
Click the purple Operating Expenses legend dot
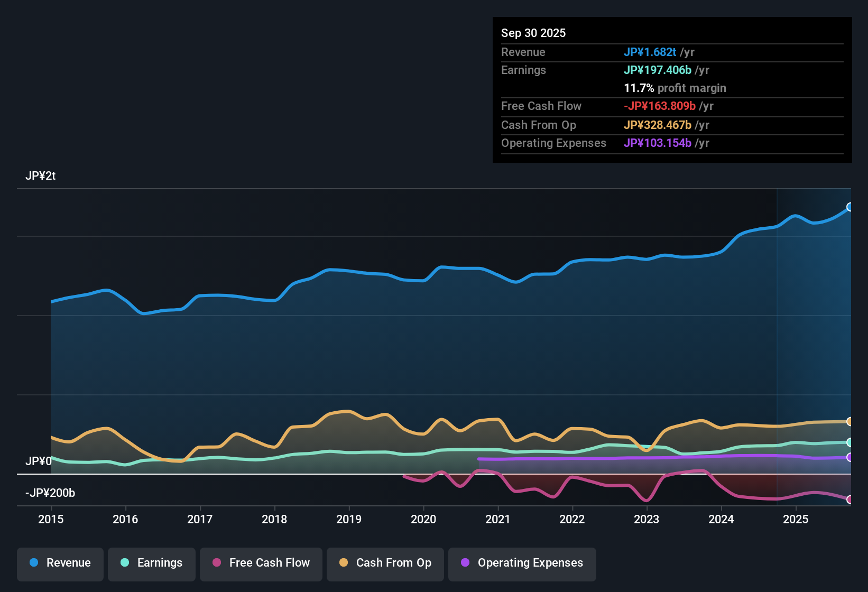pos(465,563)
